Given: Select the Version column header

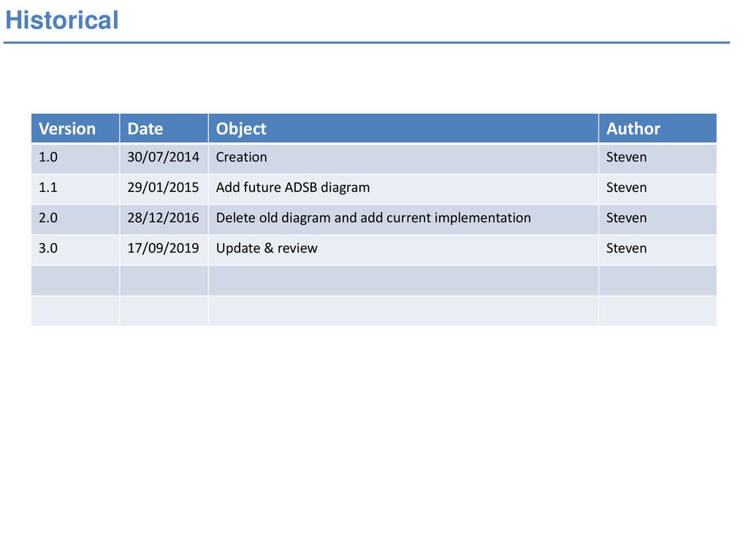Looking at the screenshot, I should (67, 129).
